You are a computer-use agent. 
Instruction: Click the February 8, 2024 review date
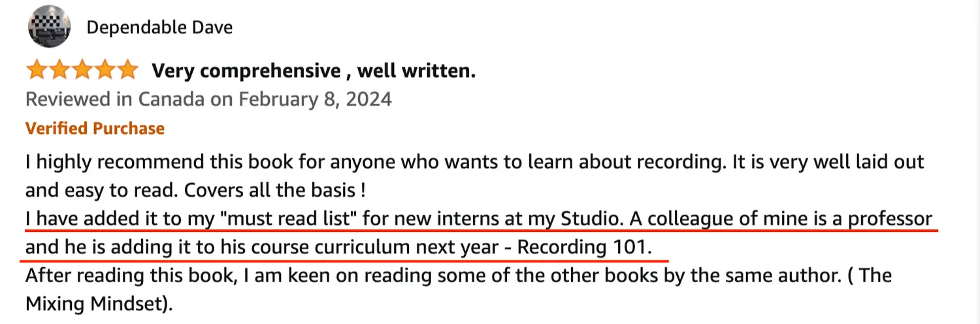[315, 99]
